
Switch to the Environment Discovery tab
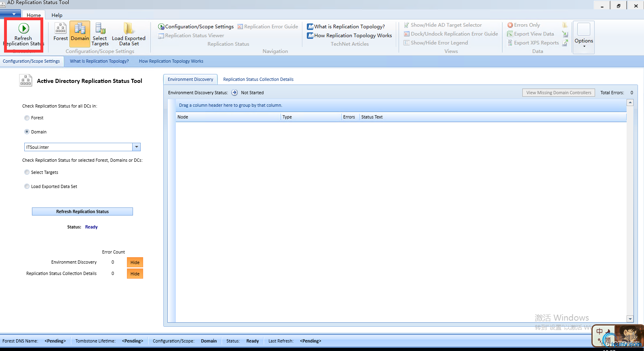click(x=190, y=79)
